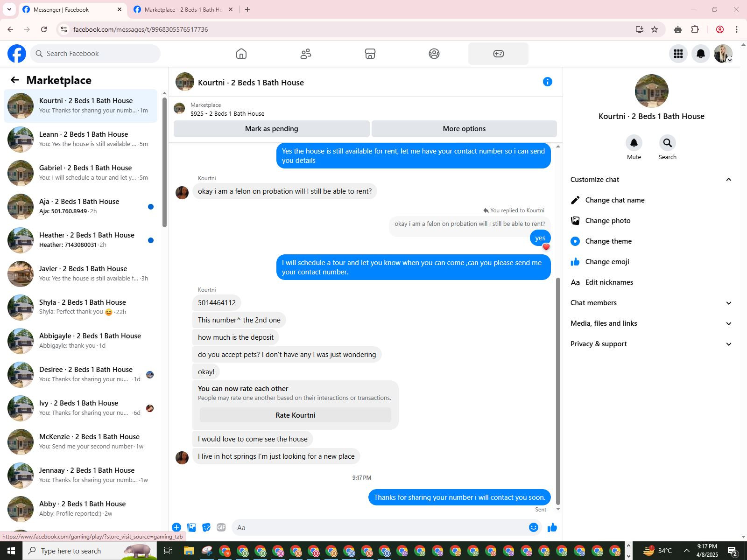Click the browser address bar URL
747x560 pixels.
point(141,29)
